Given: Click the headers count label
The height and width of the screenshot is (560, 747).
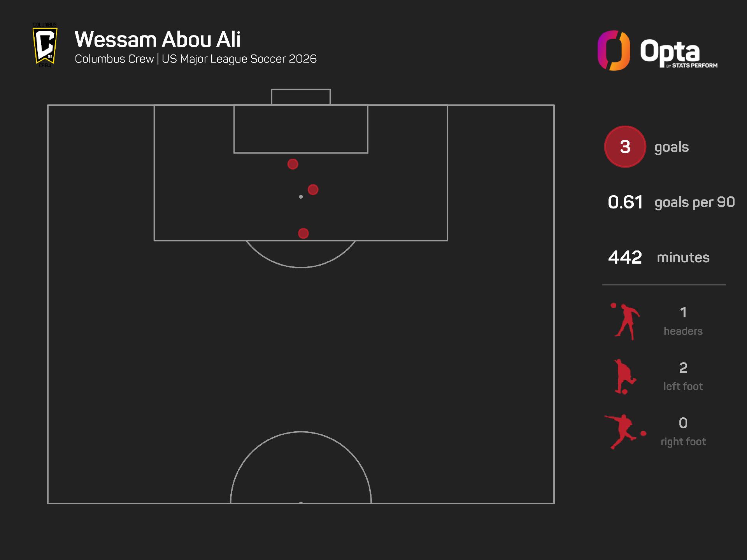Looking at the screenshot, I should tap(683, 331).
